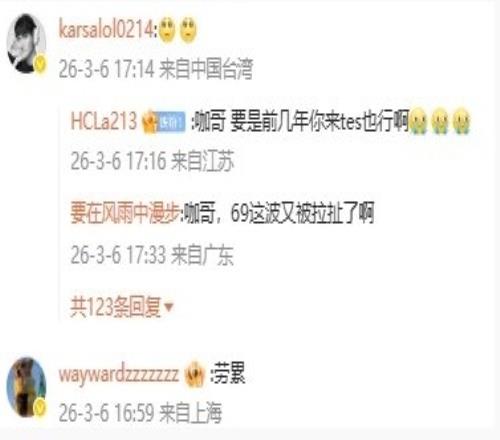Click the first emoji in karsalol0214's comment
The height and width of the screenshot is (440, 500).
click(167, 30)
